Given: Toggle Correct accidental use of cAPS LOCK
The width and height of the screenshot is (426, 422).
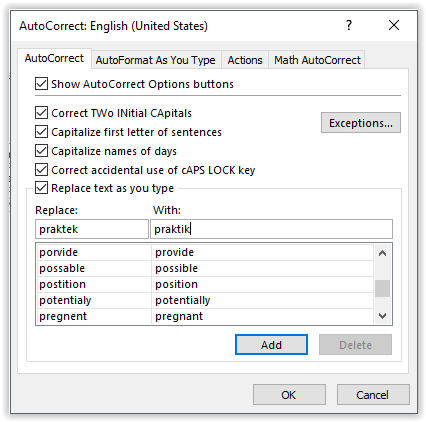Looking at the screenshot, I should 41,170.
